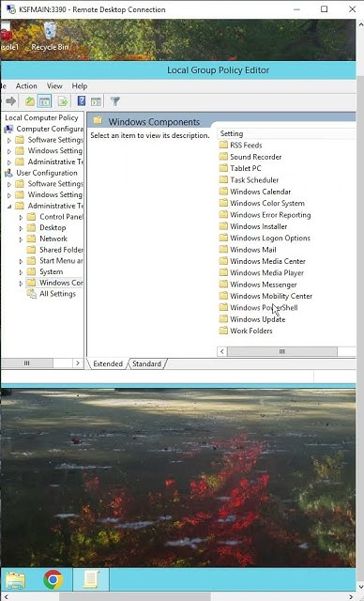The height and width of the screenshot is (601, 364).
Task: Click the Task Scheduler folder icon
Action: (223, 179)
